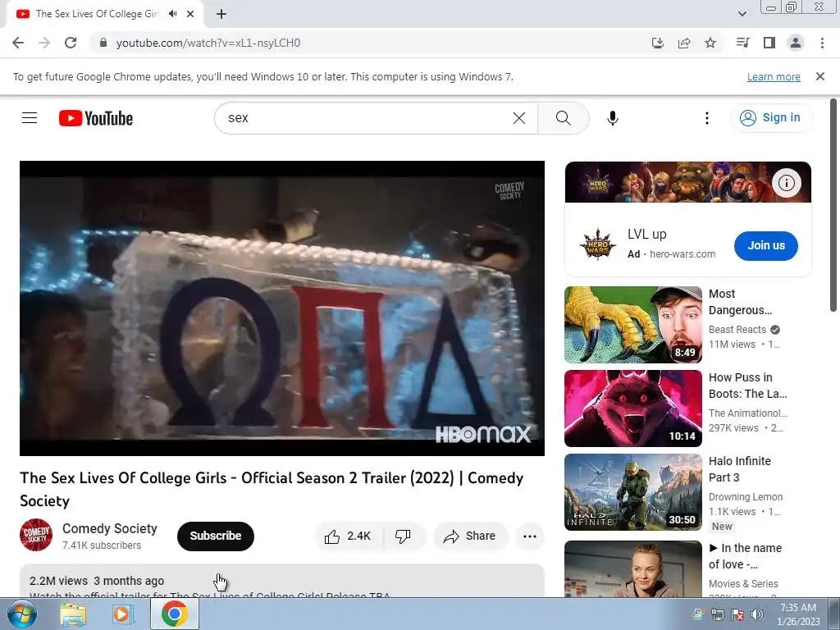
Task: Open the taskbar clock and date
Action: click(x=798, y=614)
